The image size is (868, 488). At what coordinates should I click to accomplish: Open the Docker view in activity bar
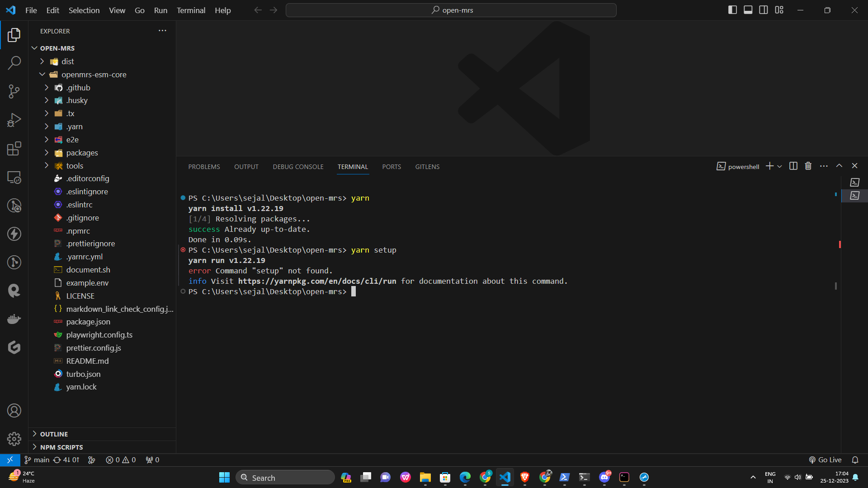point(14,319)
